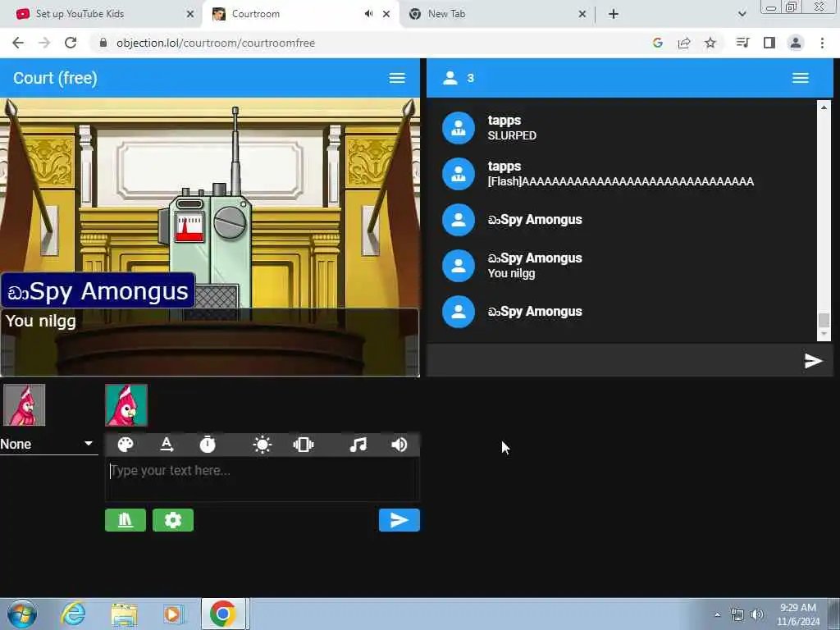Open the media control playlist icon
Image resolution: width=840 pixels, height=630 pixels.
coord(742,43)
